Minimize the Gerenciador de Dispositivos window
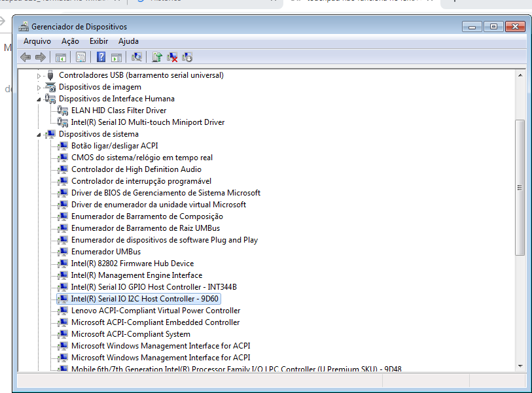The height and width of the screenshot is (393, 532). tap(472, 26)
